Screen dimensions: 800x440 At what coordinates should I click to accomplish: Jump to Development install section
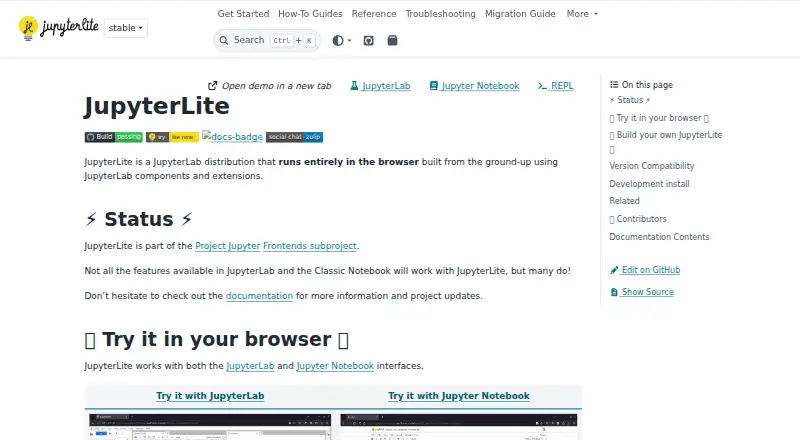pos(649,184)
